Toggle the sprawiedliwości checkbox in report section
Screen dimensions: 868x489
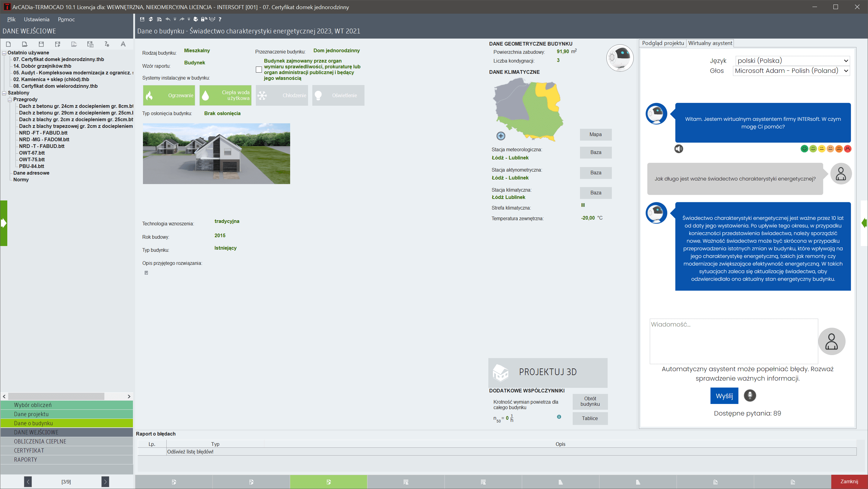click(259, 69)
